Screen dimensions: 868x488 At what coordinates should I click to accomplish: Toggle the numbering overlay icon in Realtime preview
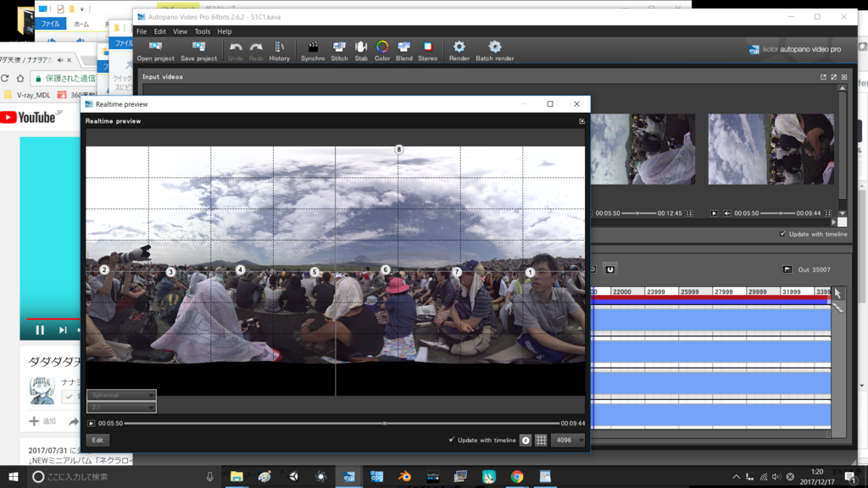(526, 441)
